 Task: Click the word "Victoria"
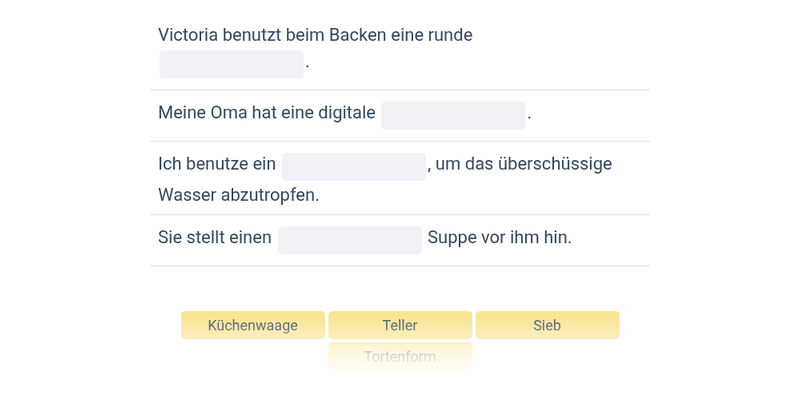pyautogui.click(x=192, y=35)
